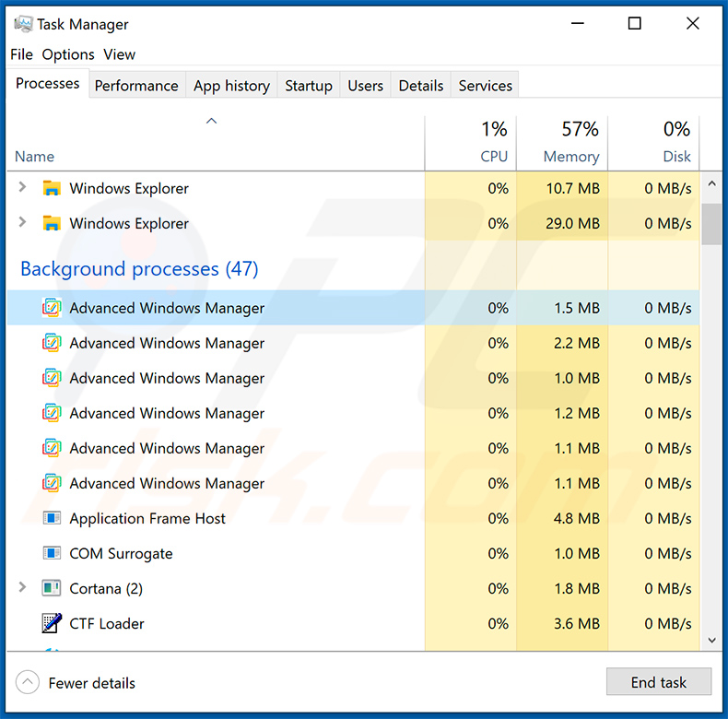This screenshot has height=719, width=728.
Task: Click the Application Frame Host icon
Action: pos(52,518)
